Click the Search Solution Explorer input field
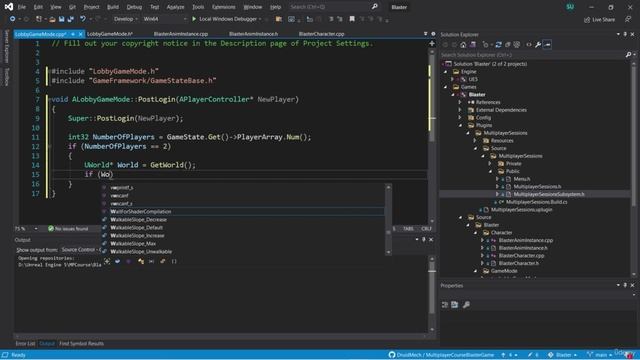 pos(532,55)
